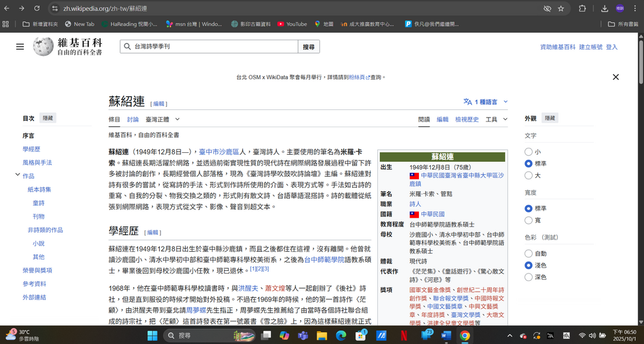Switch to the 討論 tab
Viewport: 644px width, 344px height.
(x=133, y=119)
